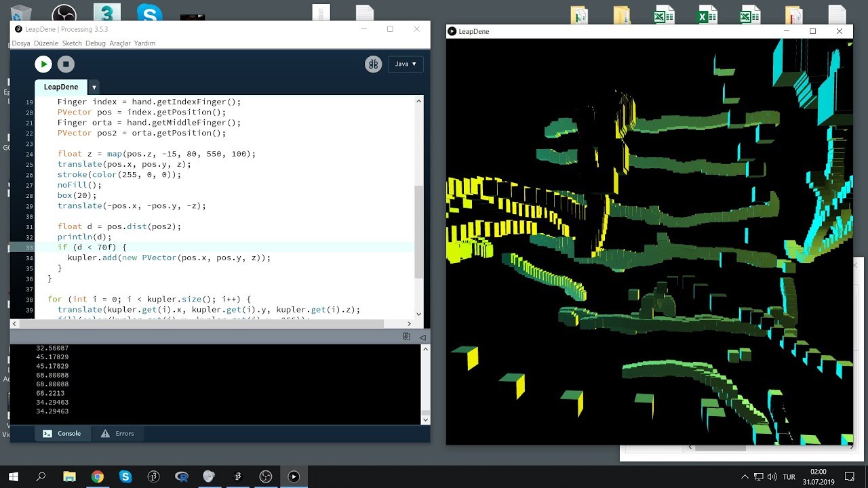
Task: Open the Debug menu
Action: click(x=96, y=43)
